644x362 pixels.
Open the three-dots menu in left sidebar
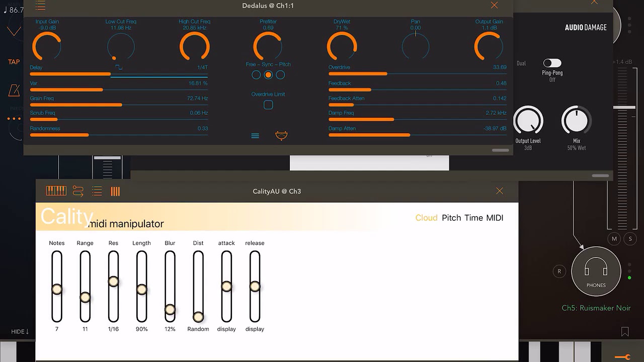coord(14,119)
